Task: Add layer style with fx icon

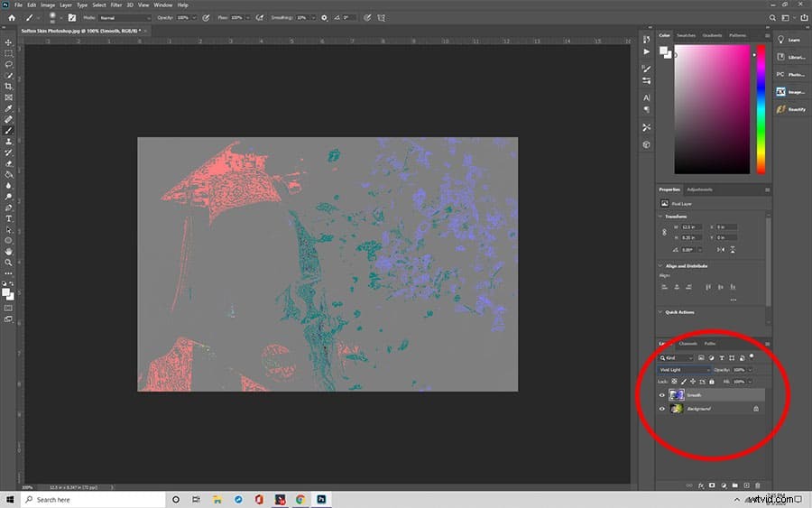Action: pos(701,485)
